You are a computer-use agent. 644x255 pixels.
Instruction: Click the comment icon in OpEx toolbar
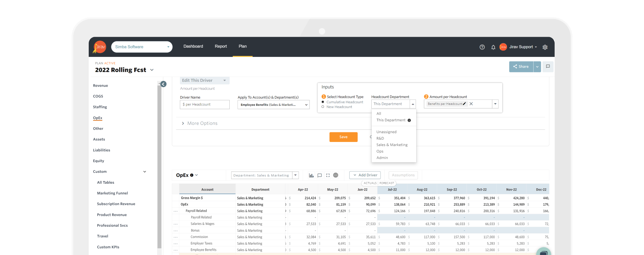click(319, 175)
